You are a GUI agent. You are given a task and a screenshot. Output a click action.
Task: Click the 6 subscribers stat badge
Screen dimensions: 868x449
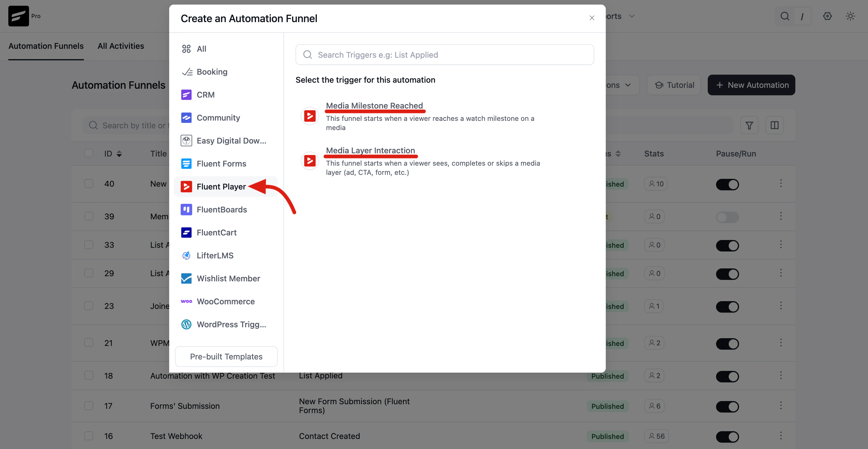pos(654,406)
